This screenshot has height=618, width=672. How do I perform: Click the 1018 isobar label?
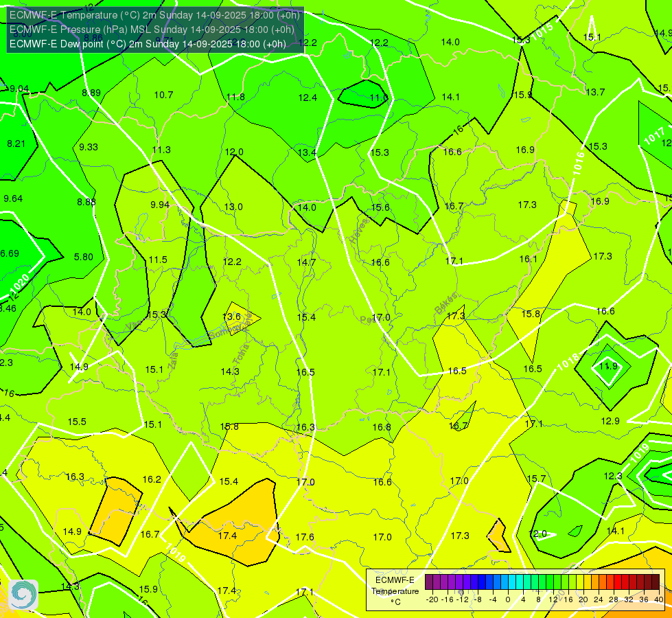click(568, 362)
